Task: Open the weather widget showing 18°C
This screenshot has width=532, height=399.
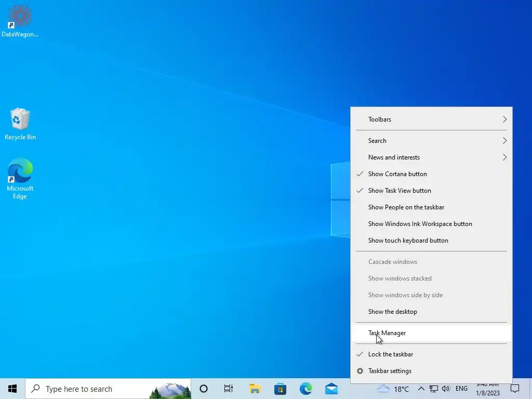Action: pyautogui.click(x=393, y=389)
